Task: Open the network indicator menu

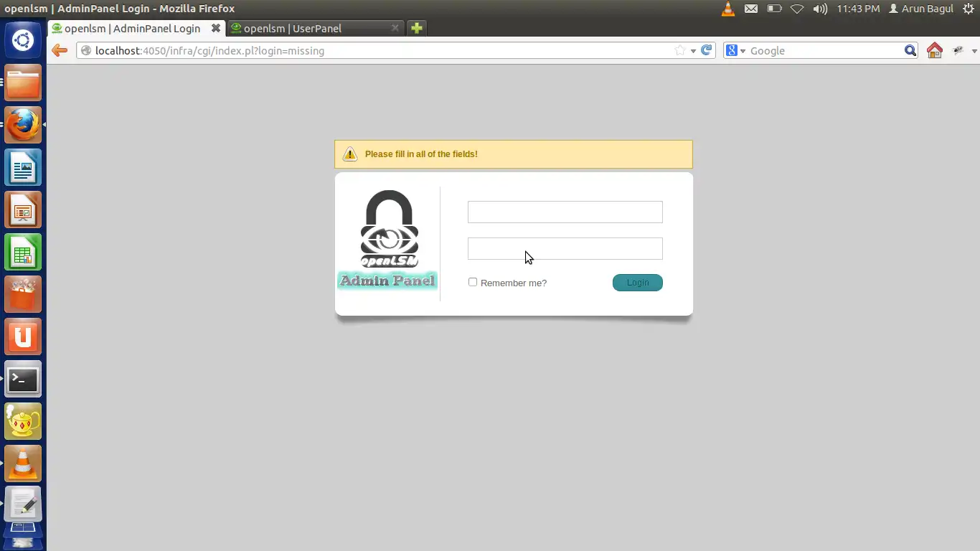Action: 796,9
